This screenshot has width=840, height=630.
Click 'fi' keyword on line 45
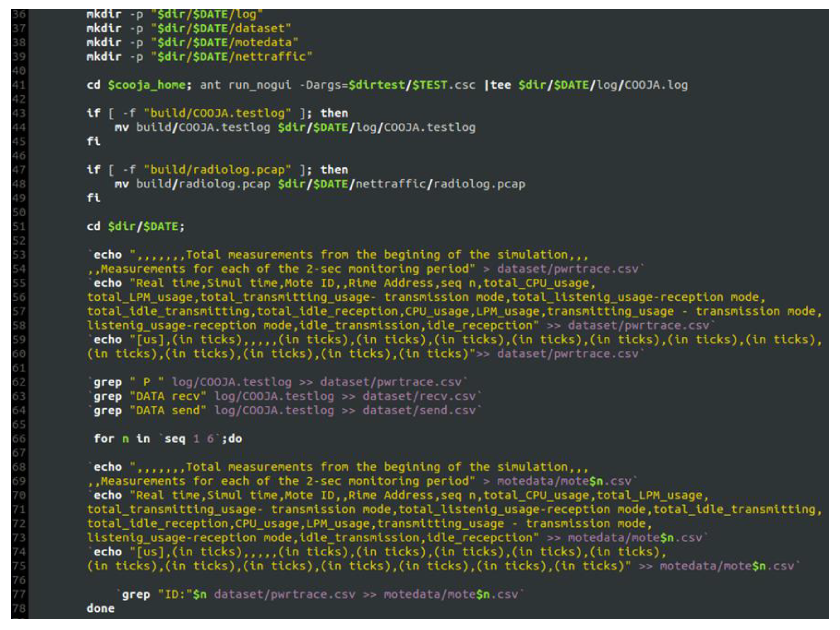93,141
